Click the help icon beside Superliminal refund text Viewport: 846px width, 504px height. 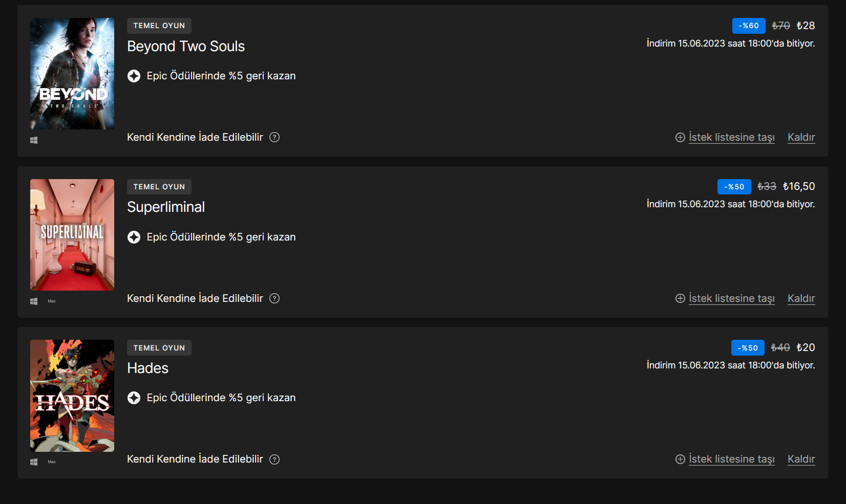pos(274,298)
